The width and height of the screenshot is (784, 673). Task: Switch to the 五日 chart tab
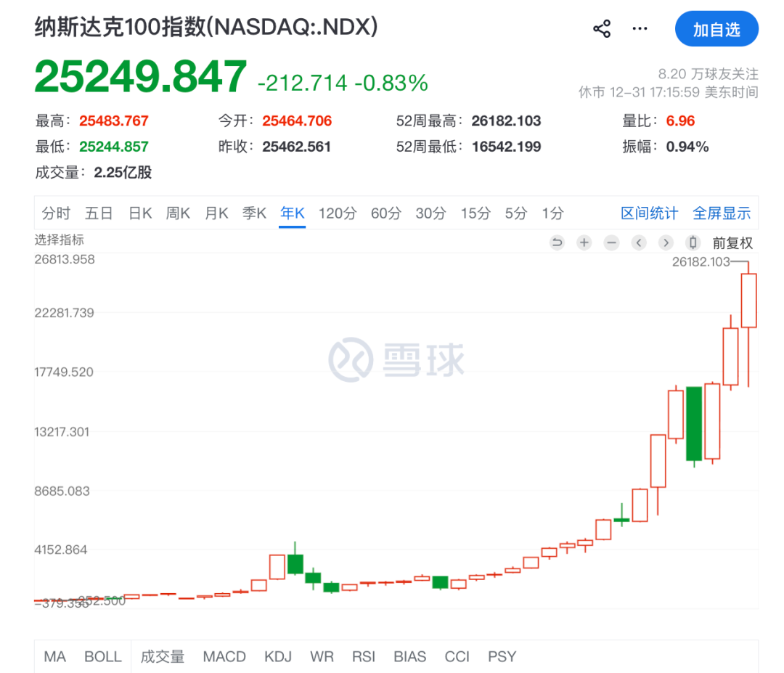tap(99, 213)
